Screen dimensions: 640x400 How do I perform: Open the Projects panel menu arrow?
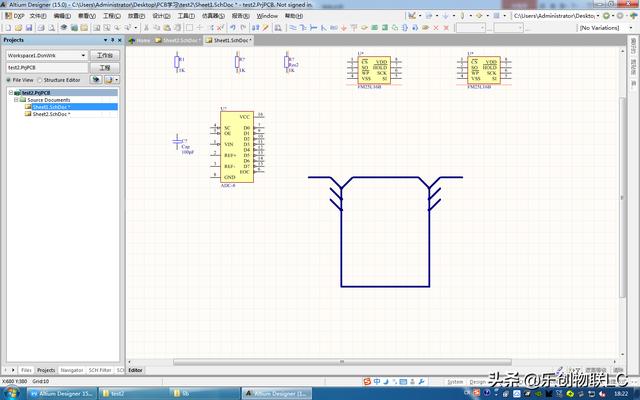pyautogui.click(x=105, y=40)
